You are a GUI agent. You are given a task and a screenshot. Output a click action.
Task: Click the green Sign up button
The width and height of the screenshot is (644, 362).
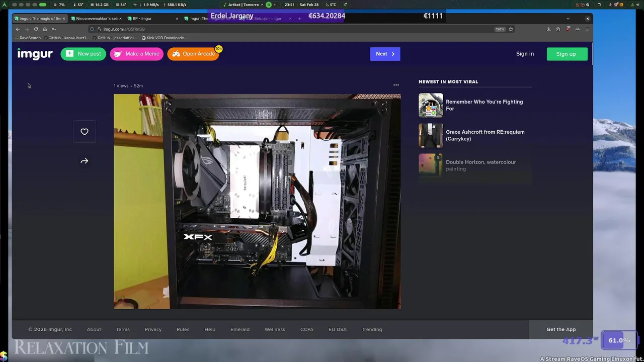point(567,54)
